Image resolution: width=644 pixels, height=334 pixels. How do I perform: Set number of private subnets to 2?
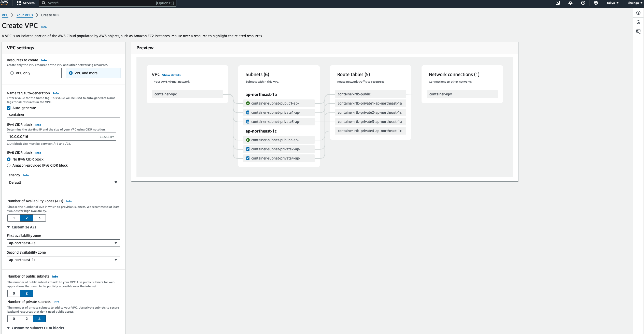(27, 319)
